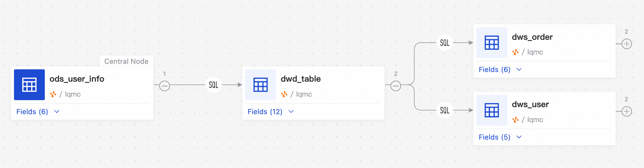Expand Fields (6) of dws_order
This screenshot has width=644, height=168.
pyautogui.click(x=500, y=70)
